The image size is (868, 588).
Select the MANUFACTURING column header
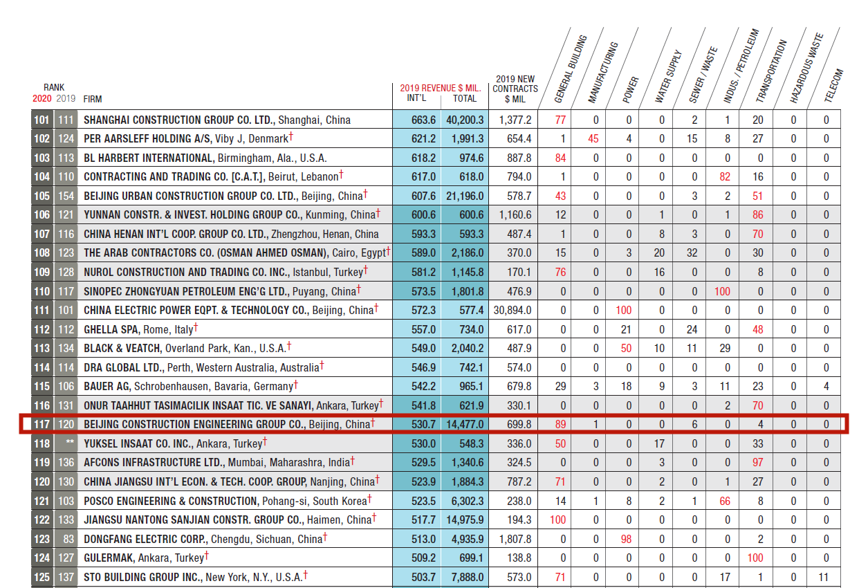click(602, 72)
